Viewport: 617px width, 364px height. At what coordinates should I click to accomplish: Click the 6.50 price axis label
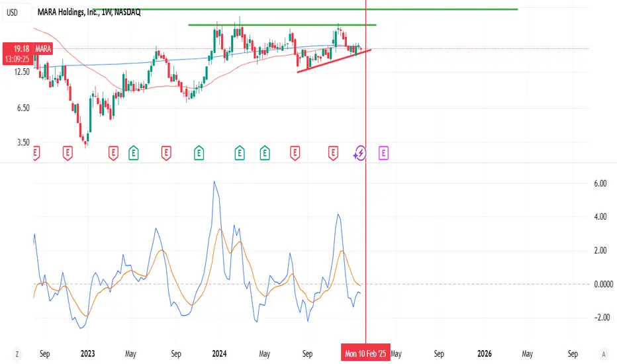[x=23, y=108]
